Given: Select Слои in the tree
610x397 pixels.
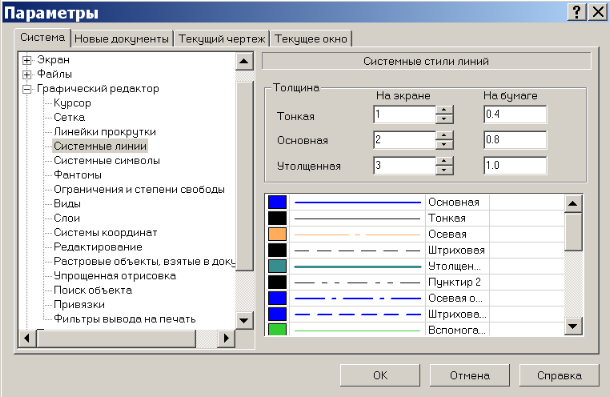Looking at the screenshot, I should pyautogui.click(x=67, y=218).
